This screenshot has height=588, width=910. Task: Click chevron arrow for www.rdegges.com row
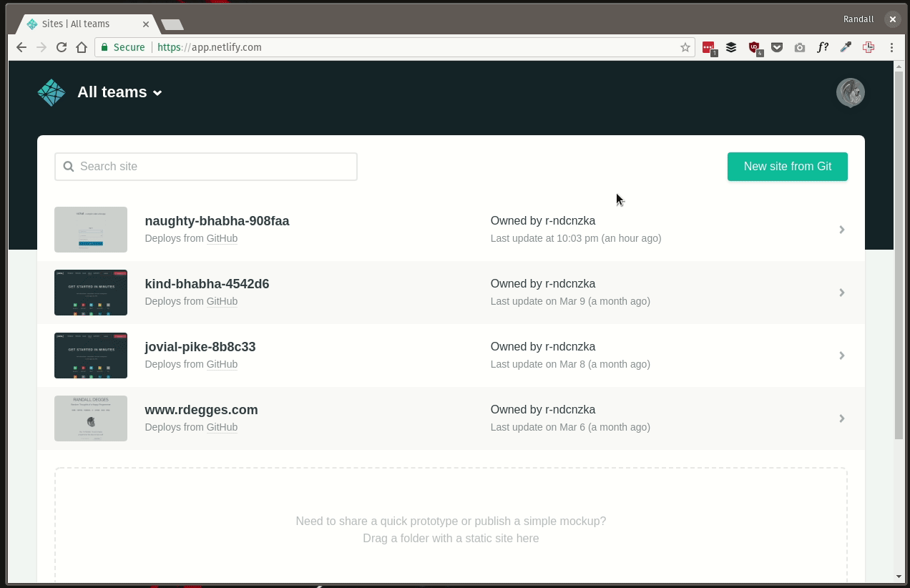(x=841, y=418)
